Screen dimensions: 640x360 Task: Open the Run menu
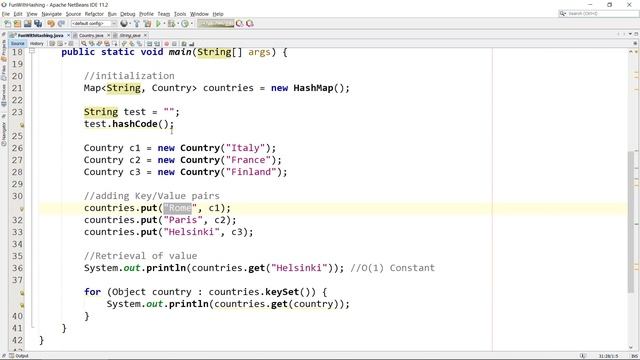tap(112, 14)
